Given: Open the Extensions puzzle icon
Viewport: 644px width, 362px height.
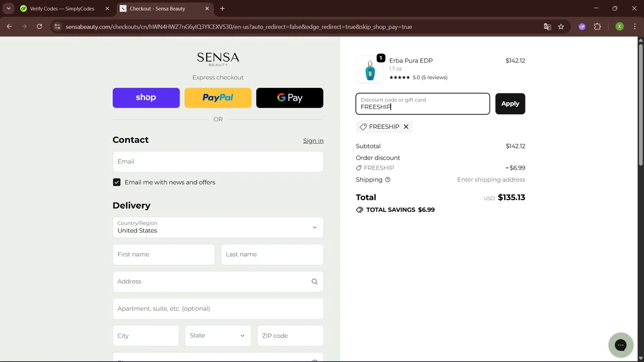Looking at the screenshot, I should pyautogui.click(x=597, y=27).
